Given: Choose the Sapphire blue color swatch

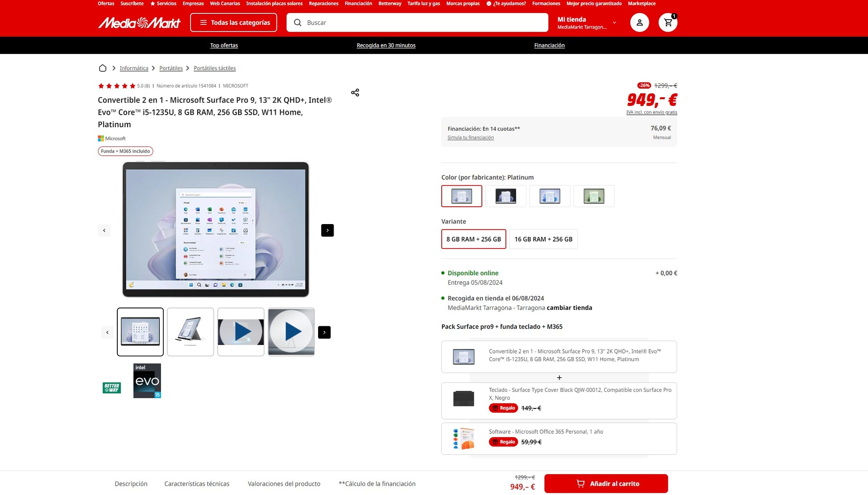Looking at the screenshot, I should pos(550,196).
